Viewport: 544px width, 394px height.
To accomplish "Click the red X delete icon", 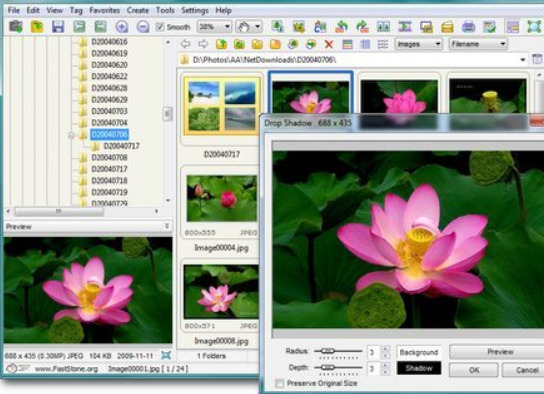I will tap(329, 44).
